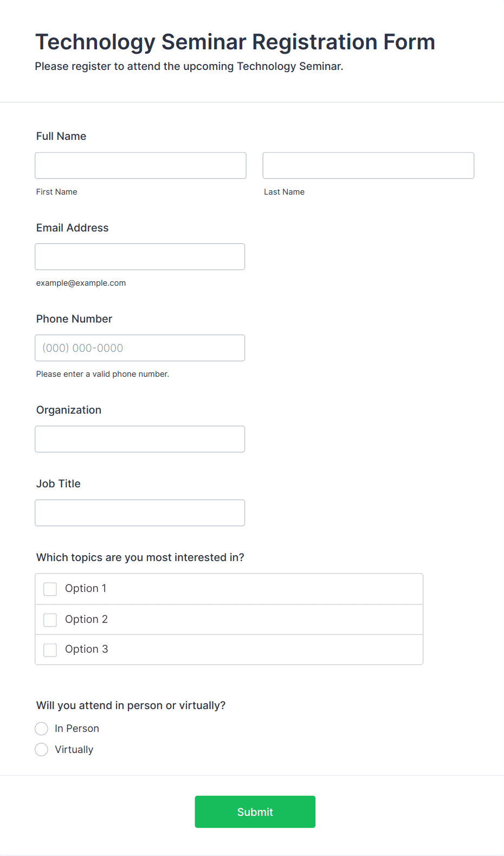The height and width of the screenshot is (856, 504).
Task: Click the Virtually label text
Action: pos(74,750)
